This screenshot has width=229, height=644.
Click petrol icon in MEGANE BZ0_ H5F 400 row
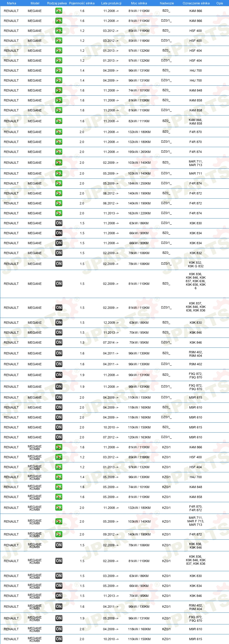(x=59, y=31)
